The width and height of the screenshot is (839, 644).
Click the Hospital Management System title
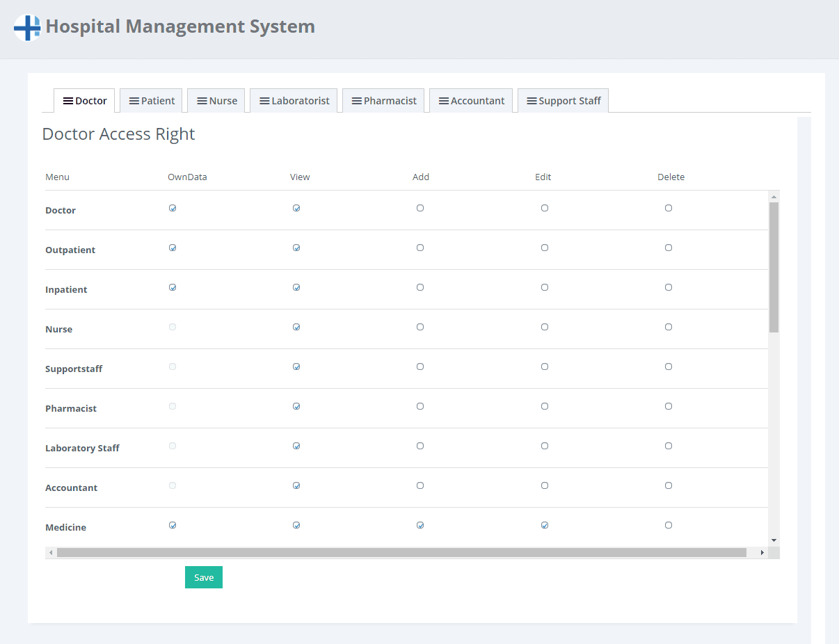pos(180,27)
